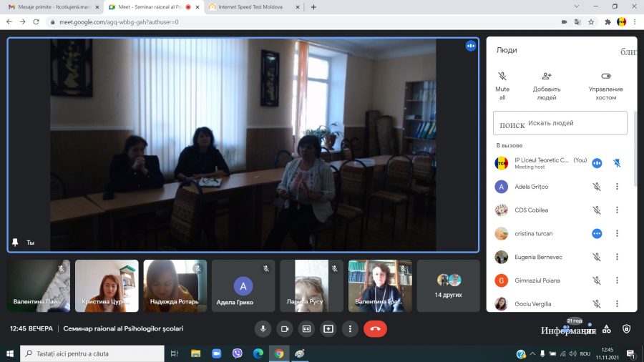This screenshot has height=362, width=644.
Task: Switch to the Gmail Mesaje primite tab
Action: [54, 7]
